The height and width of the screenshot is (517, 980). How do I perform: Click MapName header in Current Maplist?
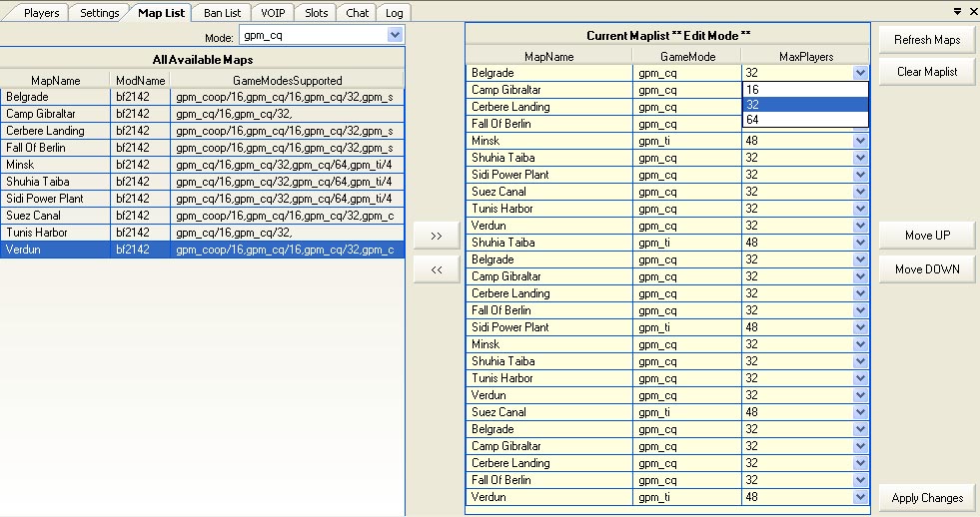click(548, 56)
